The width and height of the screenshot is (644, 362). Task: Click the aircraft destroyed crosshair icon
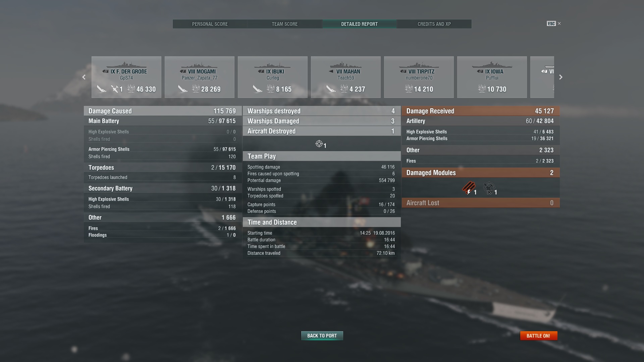(x=319, y=144)
